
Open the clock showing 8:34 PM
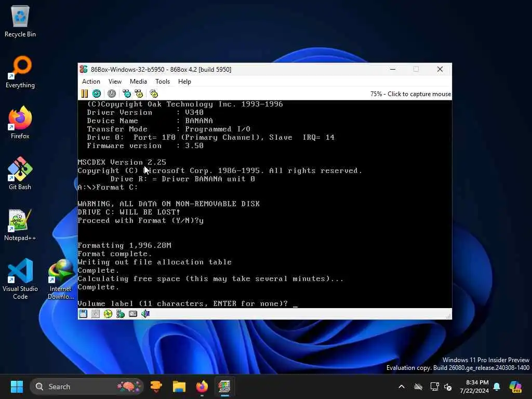[x=474, y=387]
